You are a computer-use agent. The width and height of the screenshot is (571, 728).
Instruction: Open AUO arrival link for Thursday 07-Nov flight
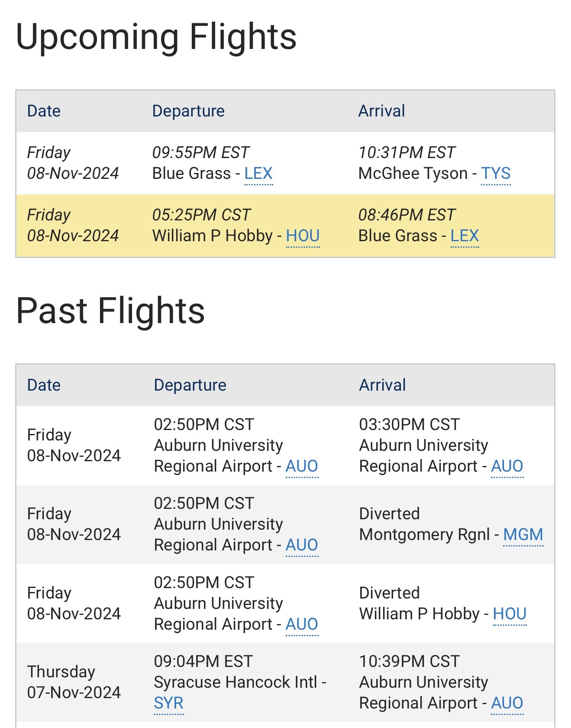point(507,703)
